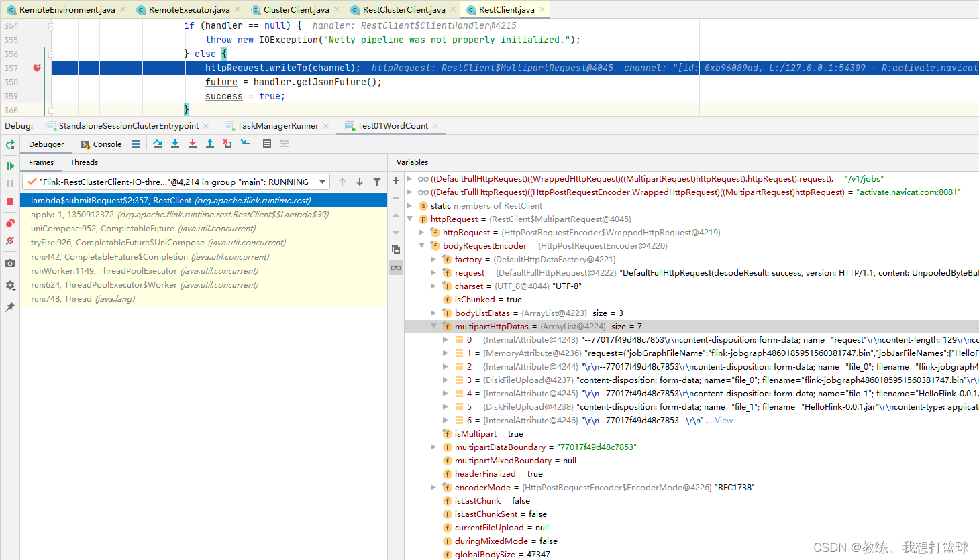This screenshot has width=979, height=560.
Task: Toggle the breakpoint at line 357
Action: (x=37, y=68)
